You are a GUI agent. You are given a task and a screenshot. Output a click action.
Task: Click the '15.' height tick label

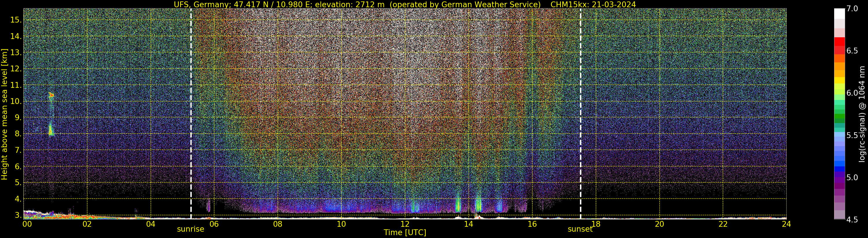click(x=16, y=20)
